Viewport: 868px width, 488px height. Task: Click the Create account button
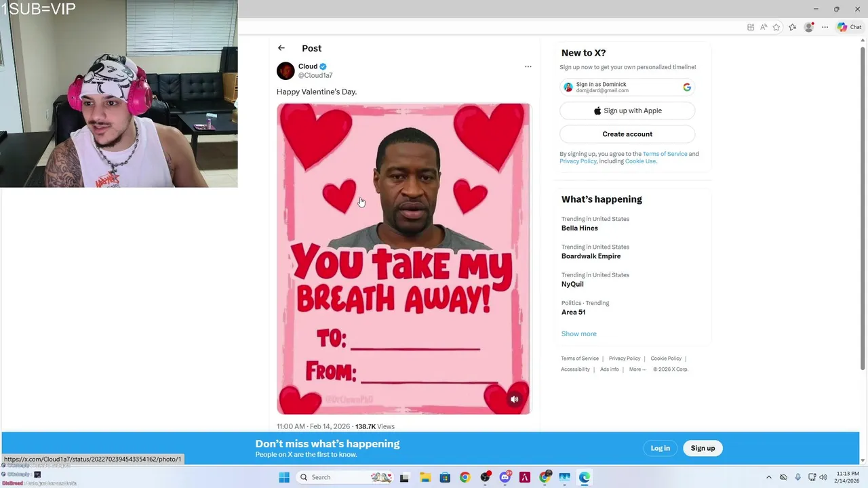click(x=627, y=134)
